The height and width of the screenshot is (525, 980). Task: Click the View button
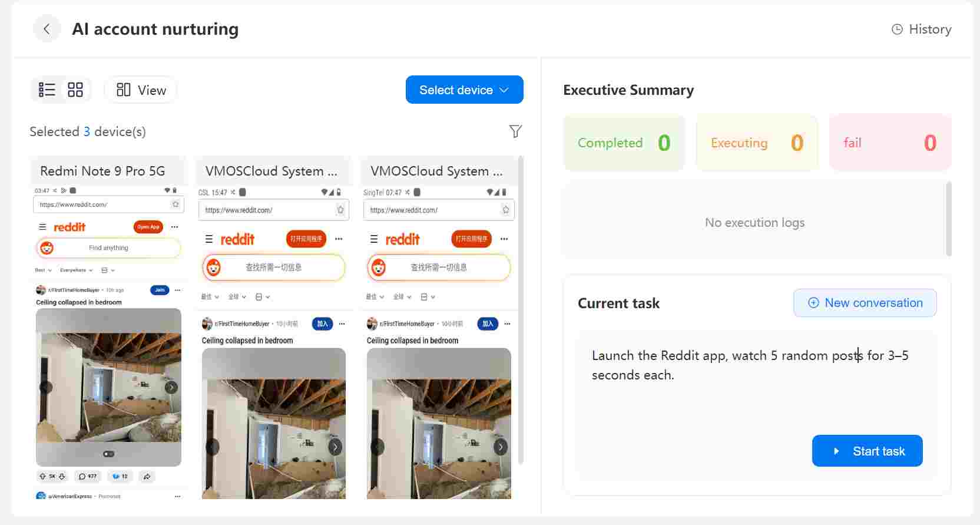click(x=141, y=90)
